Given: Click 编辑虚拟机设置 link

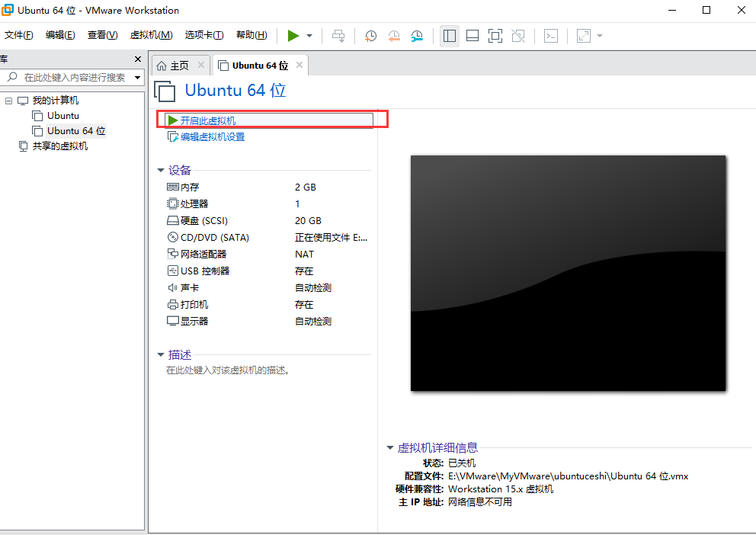Looking at the screenshot, I should [213, 137].
